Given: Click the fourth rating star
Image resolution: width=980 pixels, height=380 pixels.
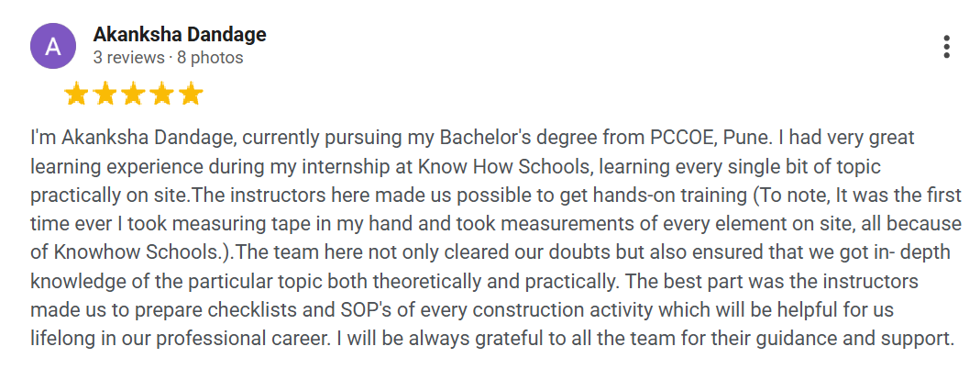Looking at the screenshot, I should click(161, 94).
